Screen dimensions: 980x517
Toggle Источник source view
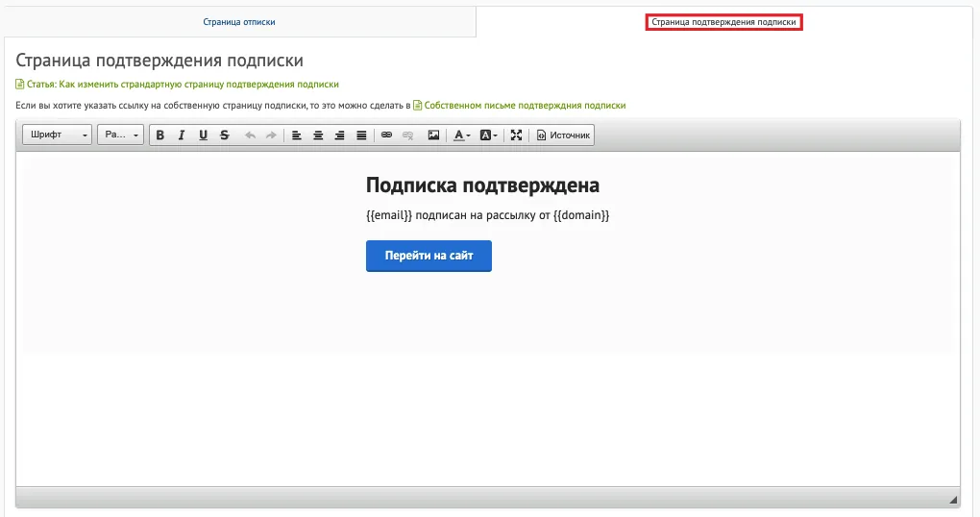point(563,135)
